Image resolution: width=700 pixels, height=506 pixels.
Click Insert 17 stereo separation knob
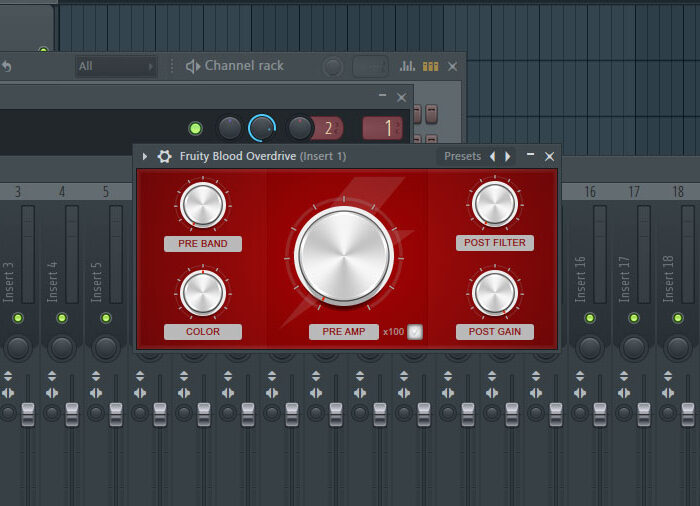coord(624,413)
